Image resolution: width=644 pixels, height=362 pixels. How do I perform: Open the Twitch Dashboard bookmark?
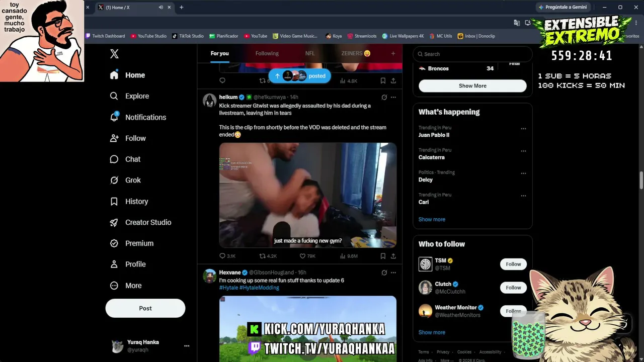click(105, 36)
